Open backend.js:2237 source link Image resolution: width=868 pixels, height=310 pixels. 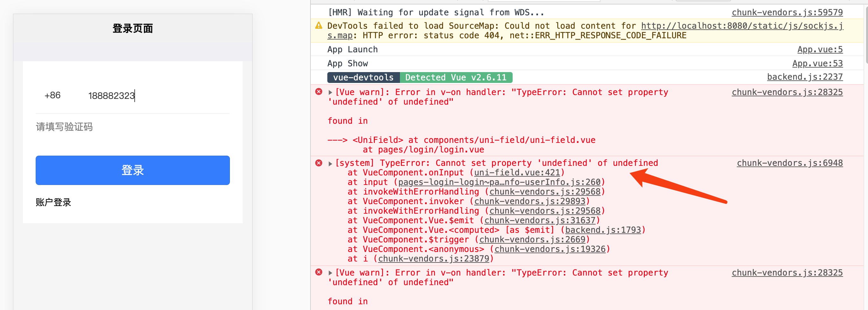pyautogui.click(x=805, y=77)
